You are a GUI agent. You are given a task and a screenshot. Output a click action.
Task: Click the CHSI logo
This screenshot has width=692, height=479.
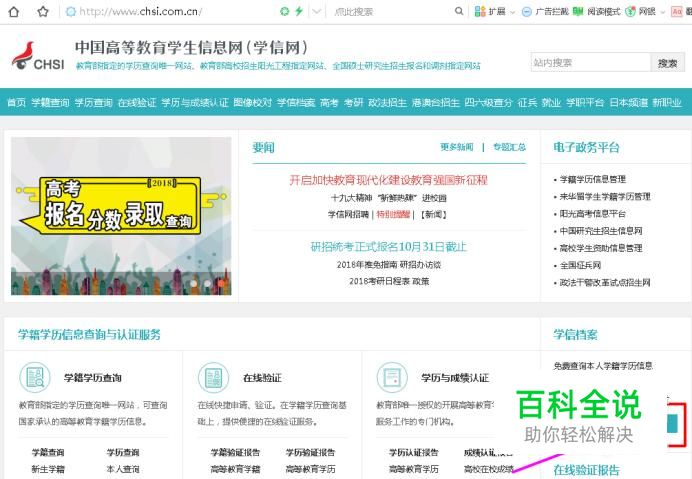[38, 56]
